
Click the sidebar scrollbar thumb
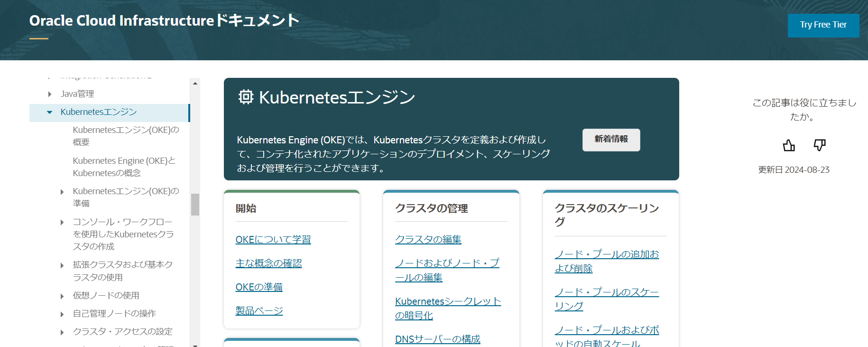[x=195, y=205]
